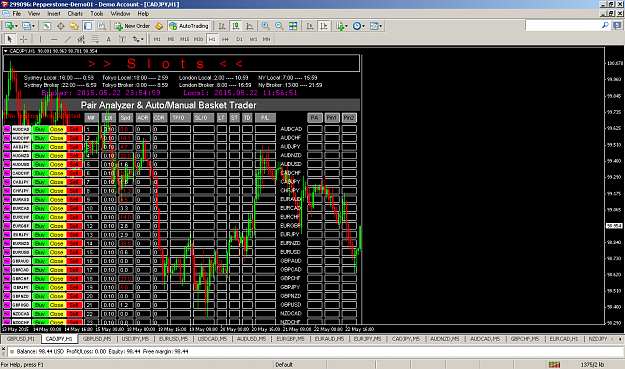The image size is (625, 369).
Task: Select the Trendline drawing tool
Action: [x=68, y=39]
